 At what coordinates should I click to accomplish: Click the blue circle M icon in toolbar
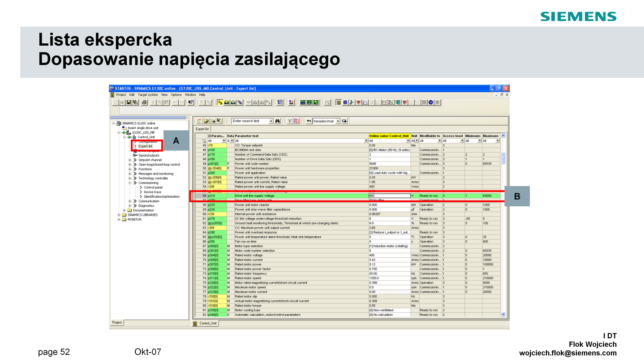pos(431,102)
